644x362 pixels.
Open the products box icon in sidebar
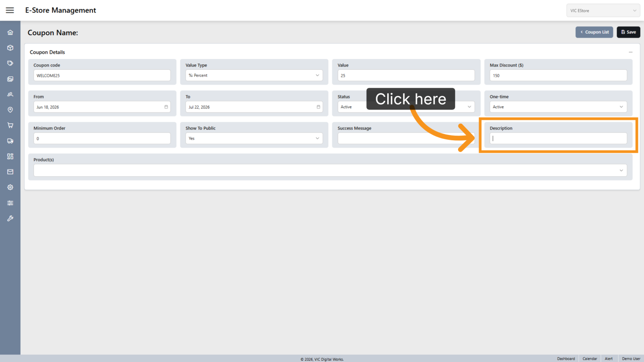pos(10,48)
